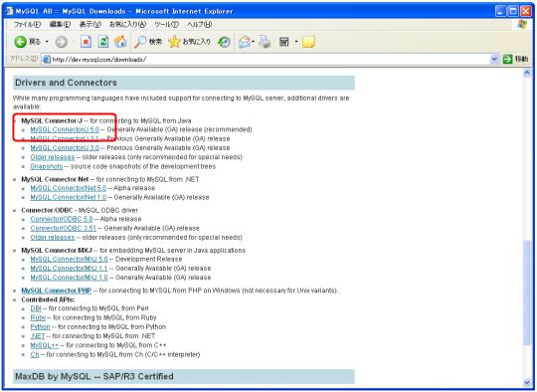Open the ファイル menu
Viewport: 537px width, 392px height.
[27, 24]
